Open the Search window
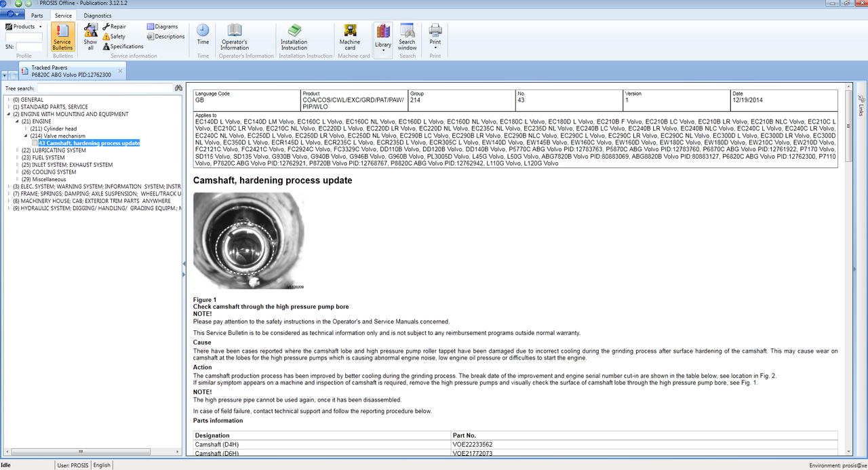868x470 pixels. click(407, 37)
